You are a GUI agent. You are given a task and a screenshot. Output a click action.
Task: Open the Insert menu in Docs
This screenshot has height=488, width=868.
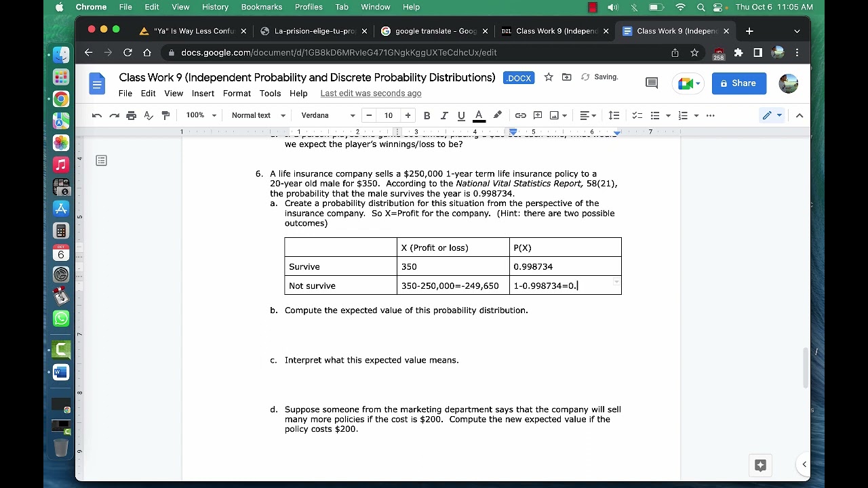(x=203, y=94)
